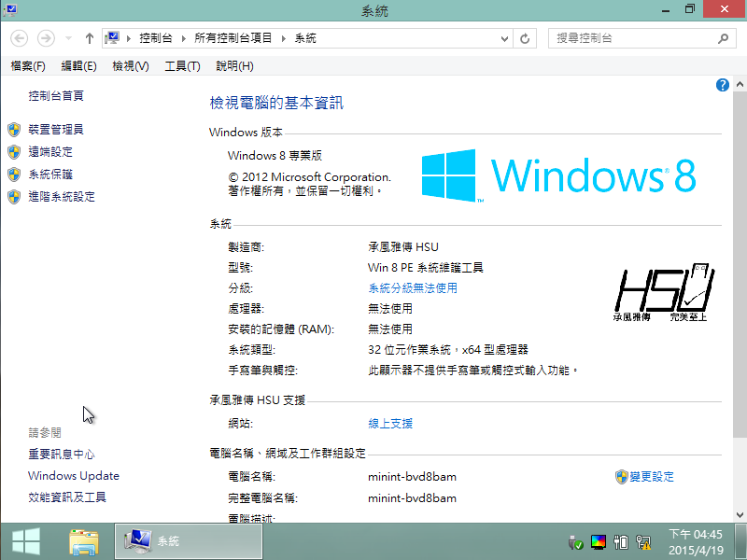The height and width of the screenshot is (560, 747).
Task: Open 進階系統設定 link
Action: click(62, 196)
